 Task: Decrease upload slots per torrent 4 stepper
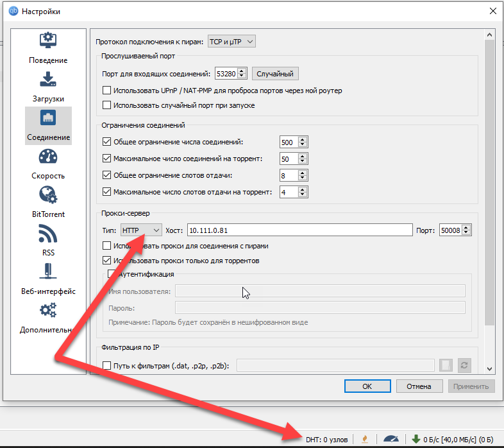click(303, 194)
